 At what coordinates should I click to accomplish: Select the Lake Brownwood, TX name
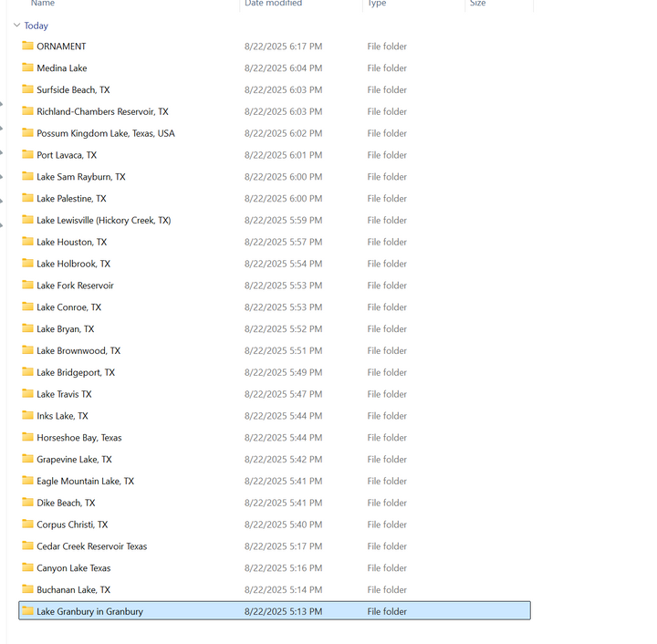[78, 351]
